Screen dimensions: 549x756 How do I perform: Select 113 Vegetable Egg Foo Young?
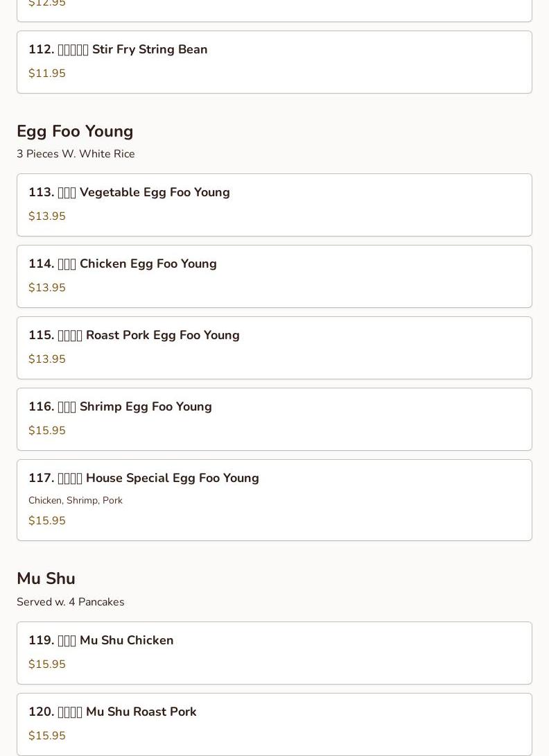pyautogui.click(x=274, y=205)
